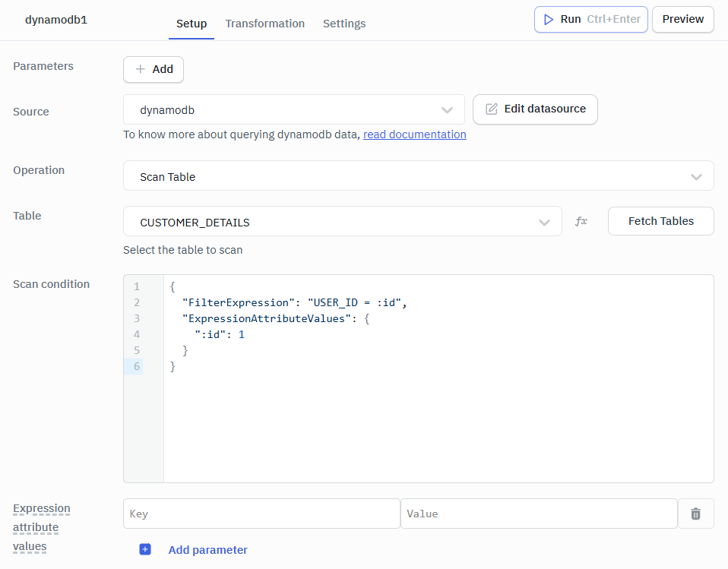This screenshot has height=569, width=728.
Task: Click the chevron arrow of the Operation dropdown
Action: tap(696, 177)
